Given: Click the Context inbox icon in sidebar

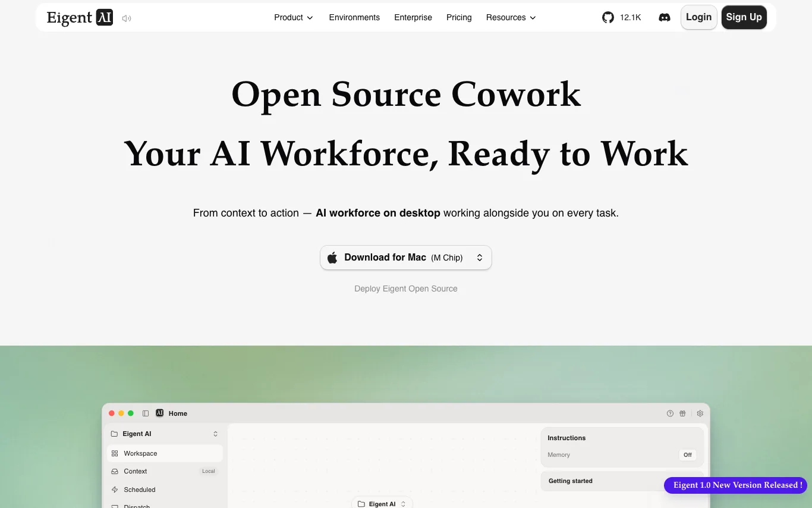Looking at the screenshot, I should point(115,471).
